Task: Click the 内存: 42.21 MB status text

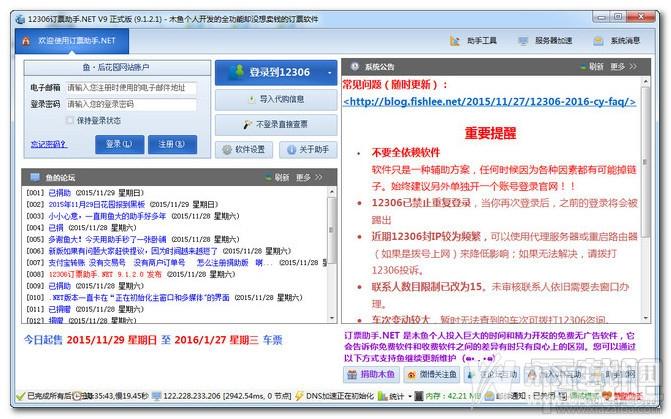Action: tap(453, 396)
